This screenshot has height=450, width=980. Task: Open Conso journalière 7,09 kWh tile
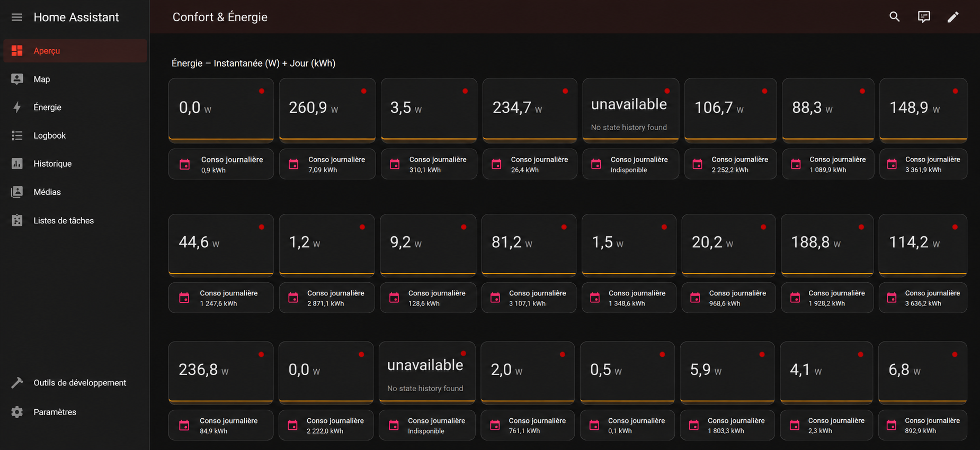pos(327,164)
